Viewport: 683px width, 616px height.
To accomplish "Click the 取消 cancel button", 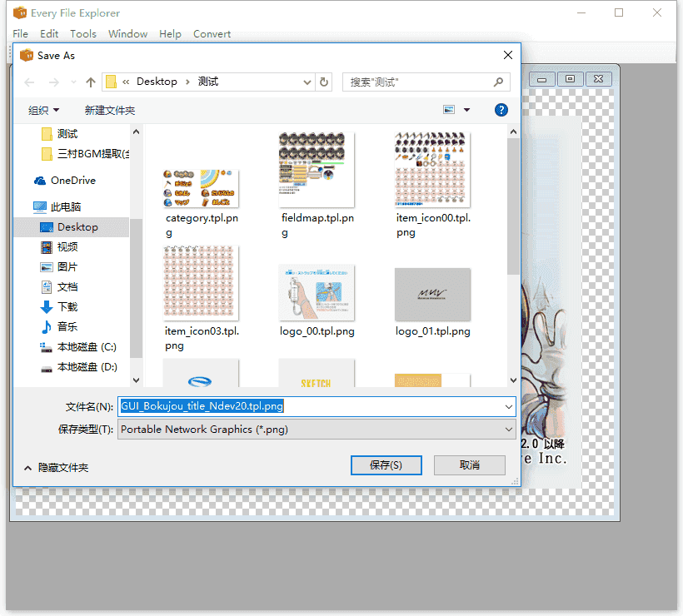I will pos(470,465).
